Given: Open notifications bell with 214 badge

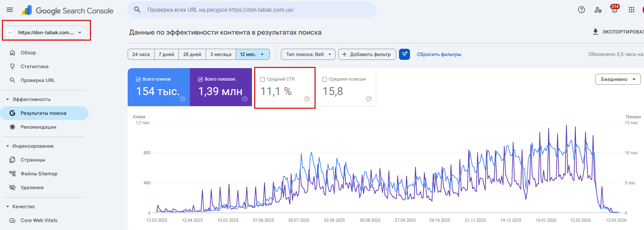Looking at the screenshot, I should click(x=615, y=9).
